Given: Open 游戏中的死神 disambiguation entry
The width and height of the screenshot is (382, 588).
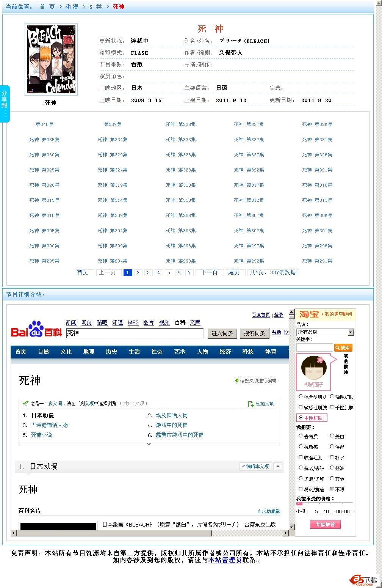Looking at the screenshot, I should click(172, 425).
